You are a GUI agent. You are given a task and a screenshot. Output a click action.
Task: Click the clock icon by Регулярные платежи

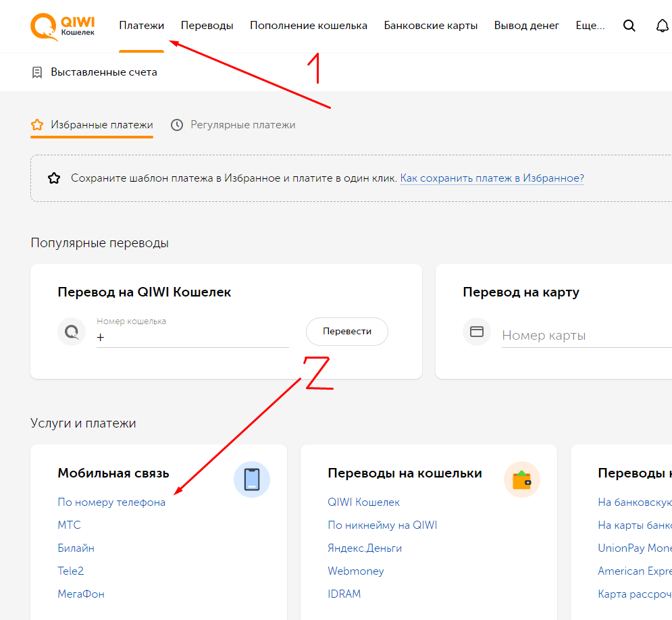(177, 125)
